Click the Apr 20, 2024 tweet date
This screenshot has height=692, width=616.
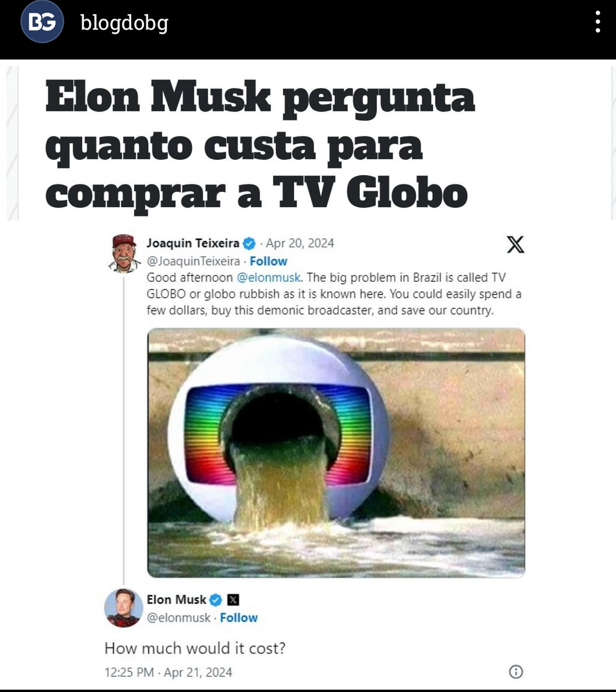coord(300,243)
